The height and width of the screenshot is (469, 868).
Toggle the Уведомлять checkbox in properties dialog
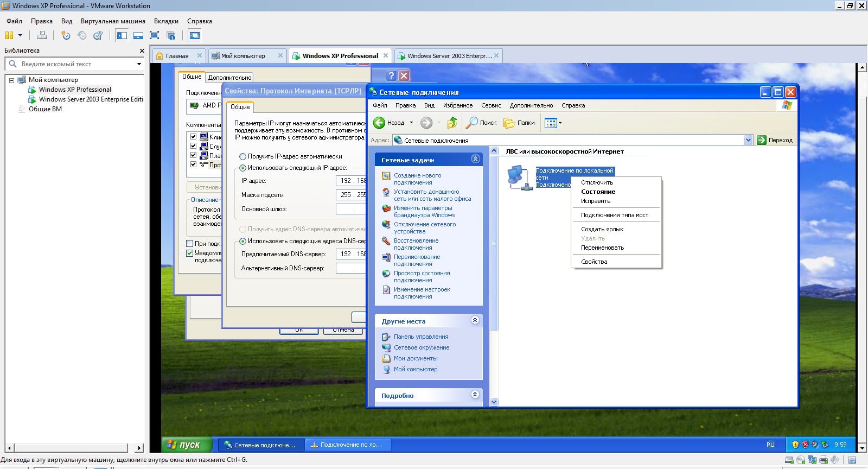click(190, 253)
